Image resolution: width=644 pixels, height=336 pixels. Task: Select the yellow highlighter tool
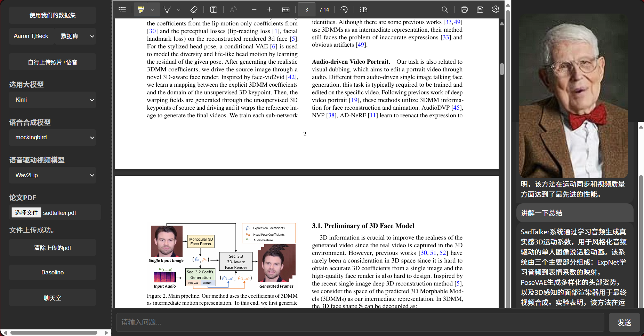[x=141, y=9]
